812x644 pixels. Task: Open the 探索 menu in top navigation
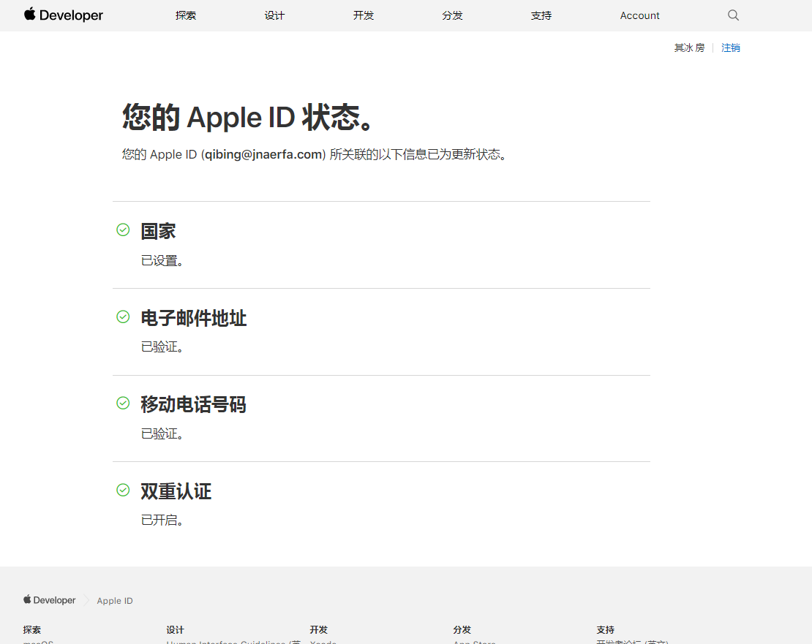(186, 15)
